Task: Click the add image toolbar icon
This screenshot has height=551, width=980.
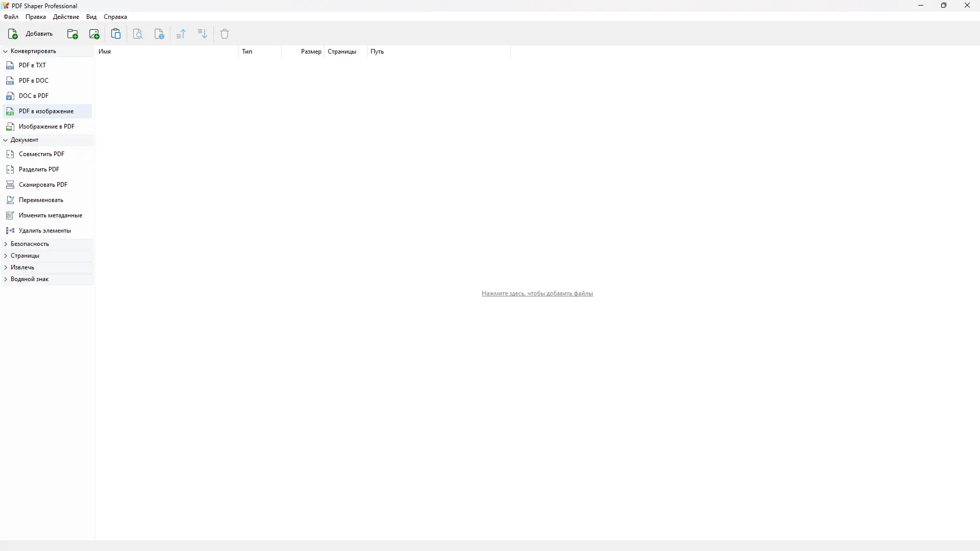Action: pyautogui.click(x=94, y=34)
